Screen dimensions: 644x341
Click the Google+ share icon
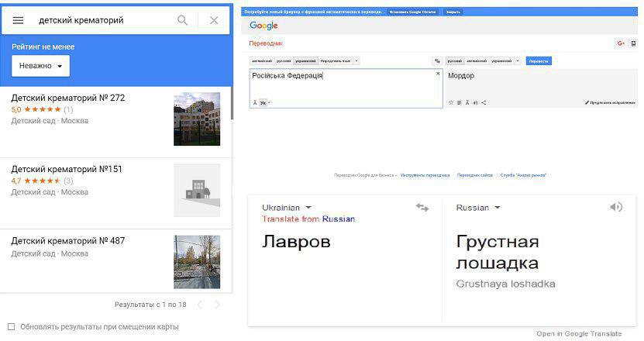(x=621, y=43)
